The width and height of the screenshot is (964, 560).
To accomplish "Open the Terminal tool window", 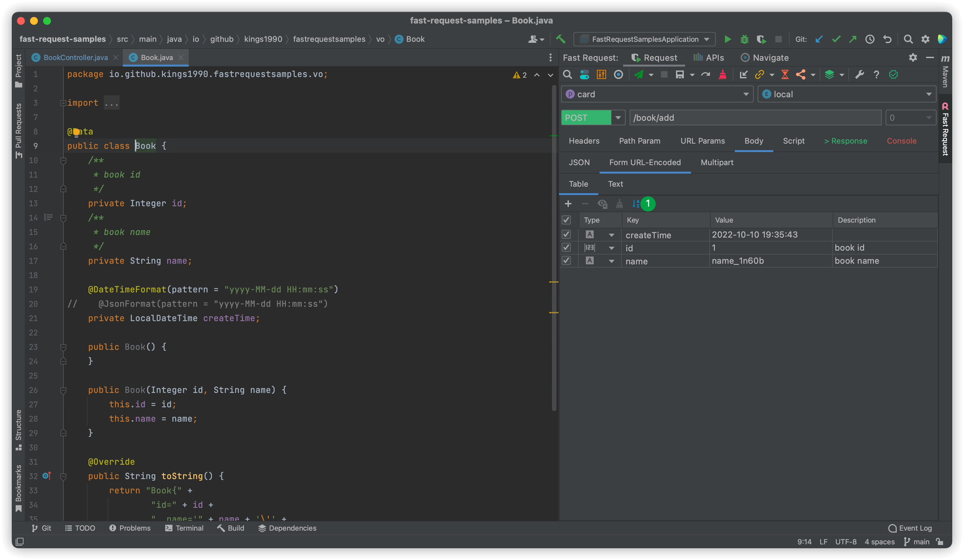I will pos(185,528).
